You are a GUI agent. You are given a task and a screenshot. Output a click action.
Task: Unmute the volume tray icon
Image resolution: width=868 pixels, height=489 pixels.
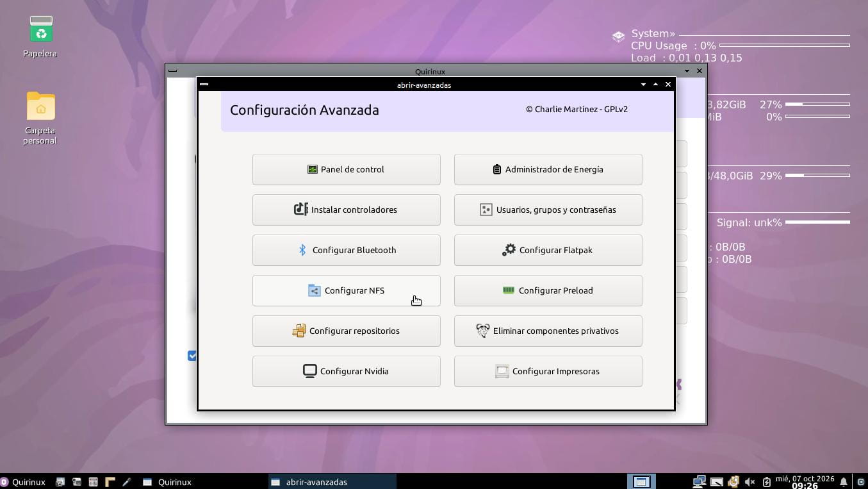tap(749, 482)
